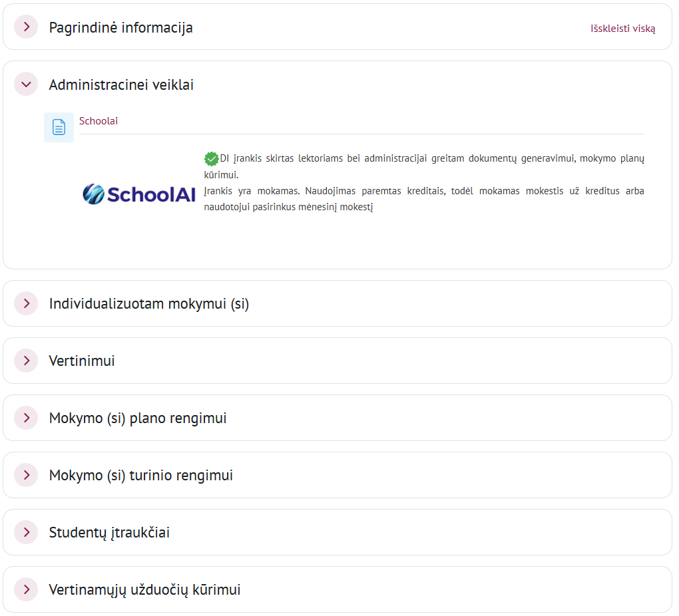This screenshot has width=679, height=616.
Task: Click chevron beside Mokymo (si) plano rengimui
Action: 26,418
